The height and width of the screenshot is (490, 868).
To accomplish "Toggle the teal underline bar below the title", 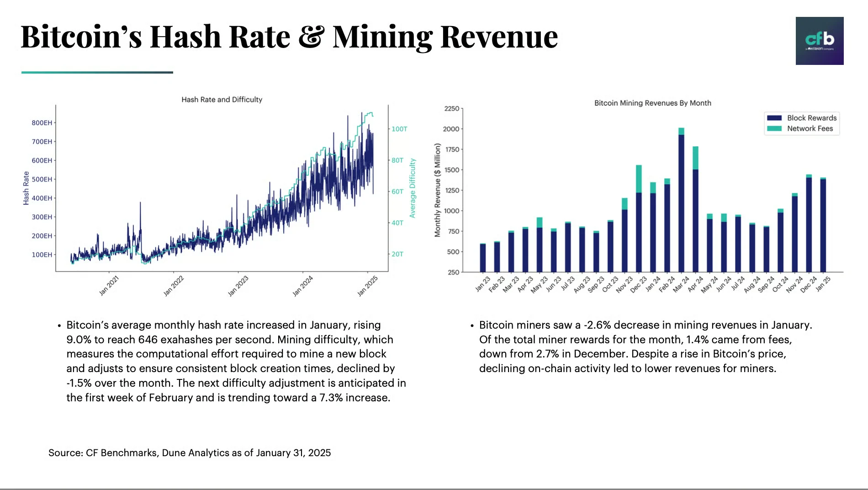I will point(97,71).
